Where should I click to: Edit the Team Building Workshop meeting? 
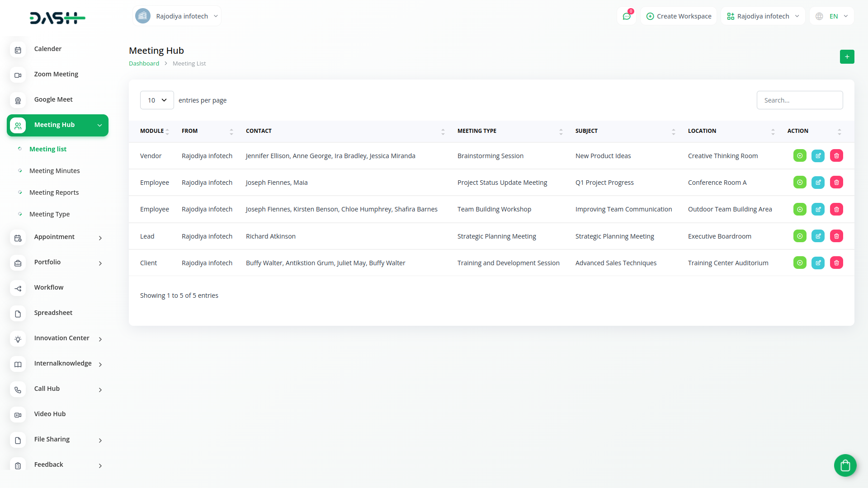click(x=818, y=209)
